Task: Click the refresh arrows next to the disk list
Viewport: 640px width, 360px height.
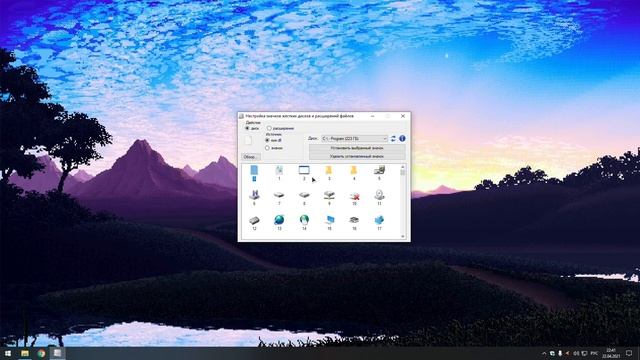Action: [393, 138]
